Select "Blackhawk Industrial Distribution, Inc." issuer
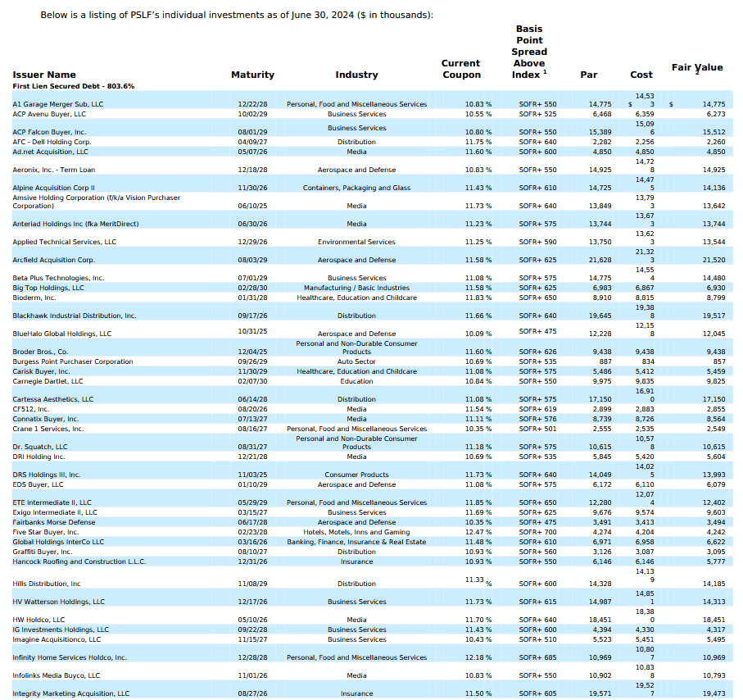 [x=75, y=316]
